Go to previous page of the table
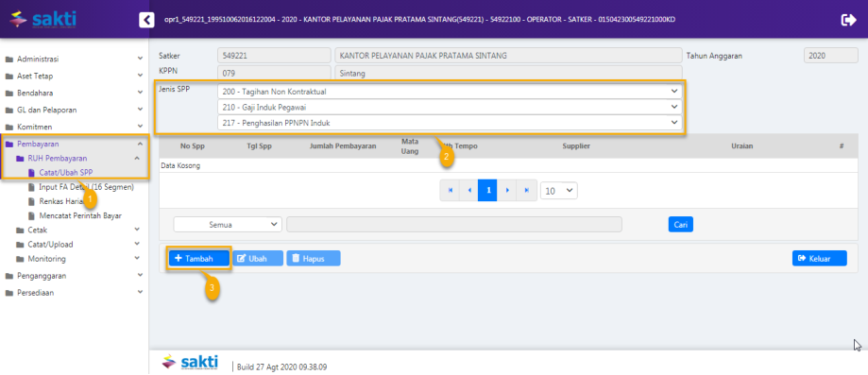 [469, 190]
